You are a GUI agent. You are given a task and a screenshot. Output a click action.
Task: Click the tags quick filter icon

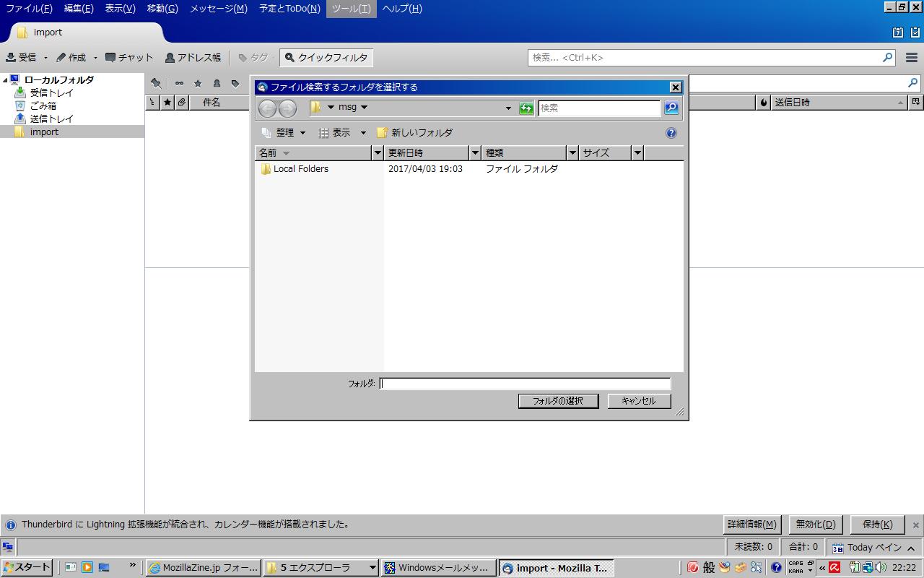click(x=235, y=83)
